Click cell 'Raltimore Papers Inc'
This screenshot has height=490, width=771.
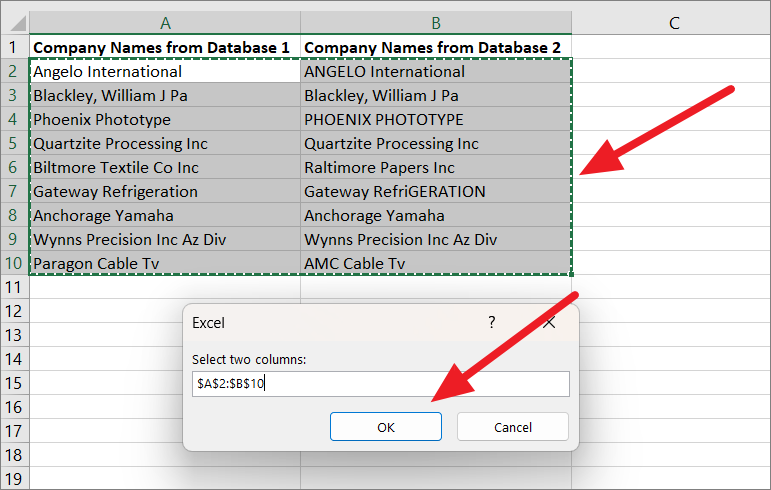(x=436, y=168)
